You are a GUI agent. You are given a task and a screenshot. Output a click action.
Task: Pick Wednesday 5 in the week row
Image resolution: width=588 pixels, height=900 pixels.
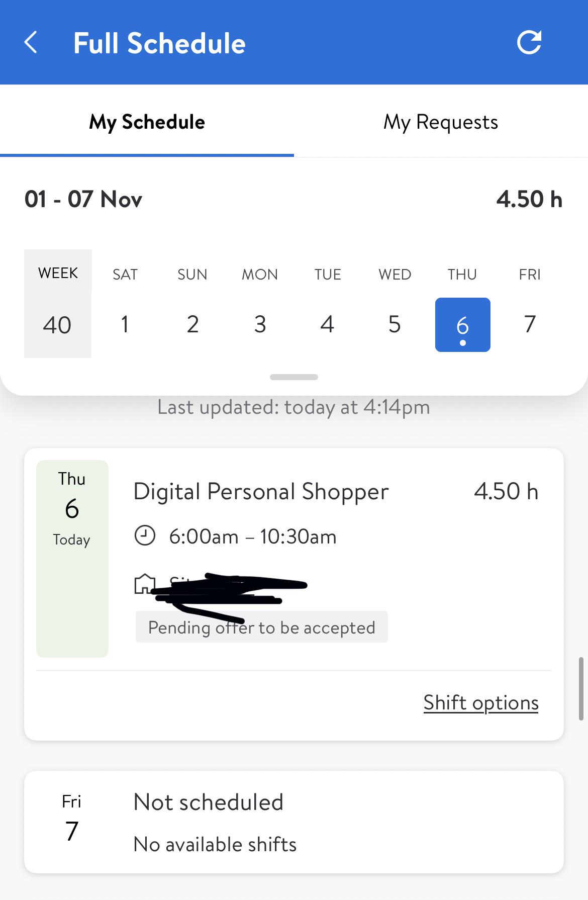point(395,324)
